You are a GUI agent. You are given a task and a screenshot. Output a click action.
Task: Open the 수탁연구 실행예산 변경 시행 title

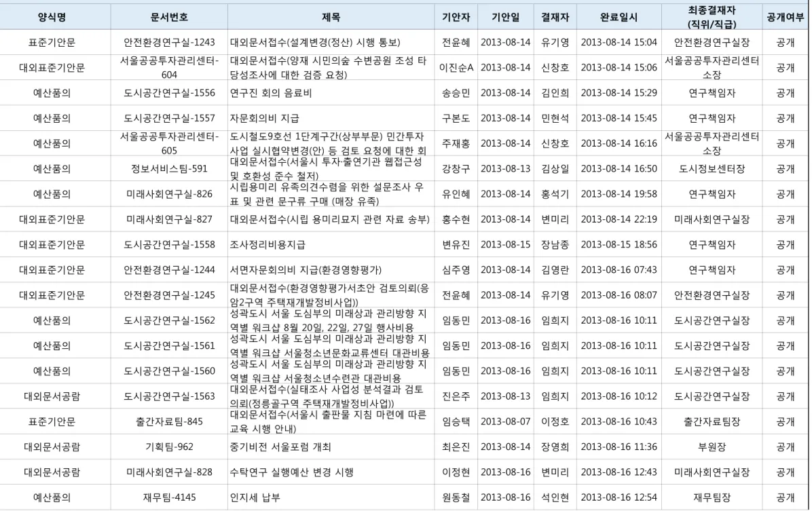(291, 473)
